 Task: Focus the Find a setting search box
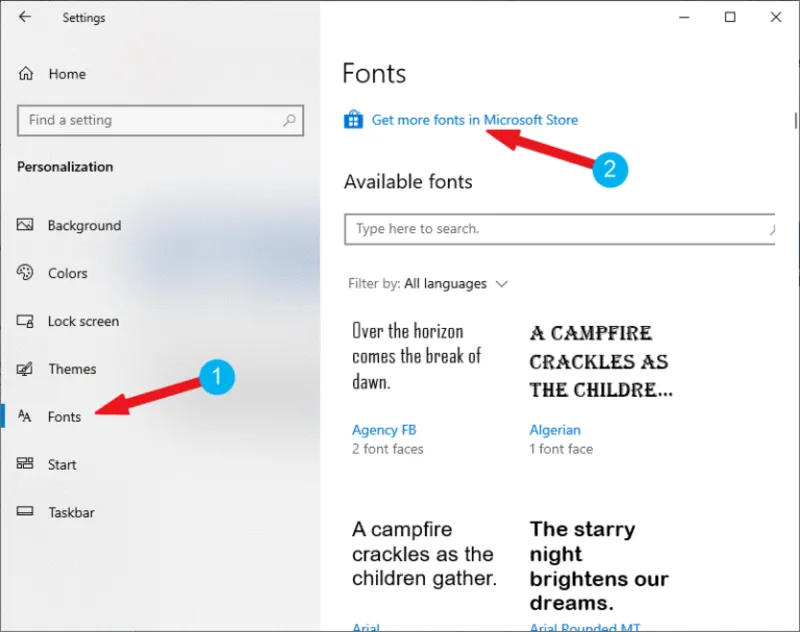click(160, 120)
